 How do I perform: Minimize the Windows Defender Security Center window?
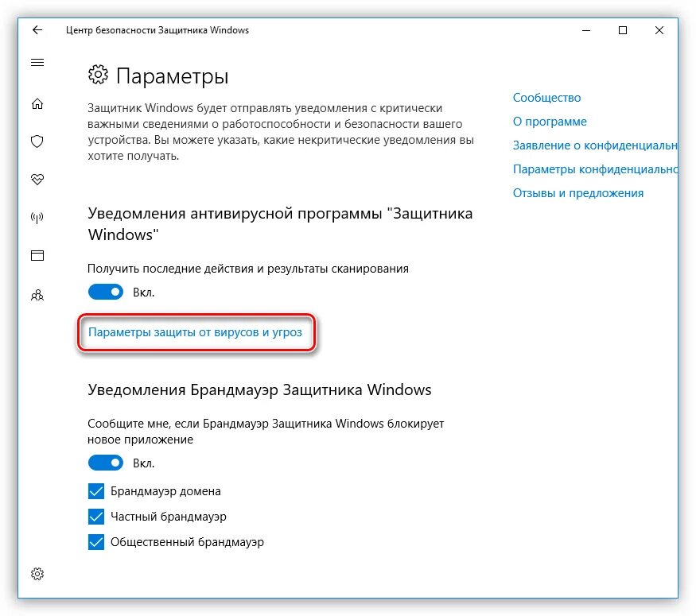click(x=586, y=30)
